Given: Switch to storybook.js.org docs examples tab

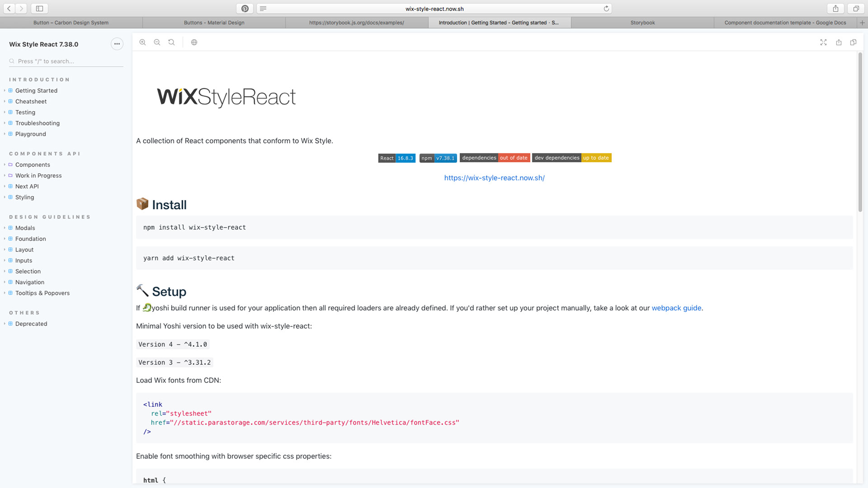Looking at the screenshot, I should point(357,23).
